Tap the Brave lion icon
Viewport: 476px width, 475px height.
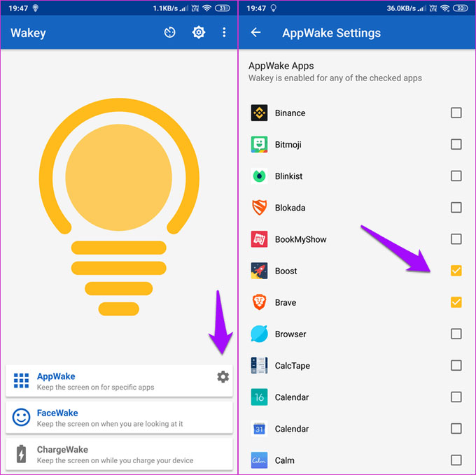click(259, 302)
